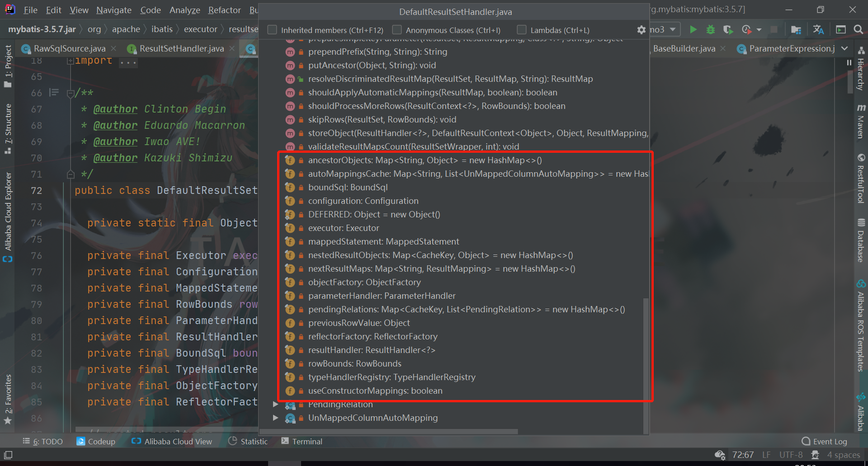Switch to ParameterExpression.java tab

click(791, 48)
